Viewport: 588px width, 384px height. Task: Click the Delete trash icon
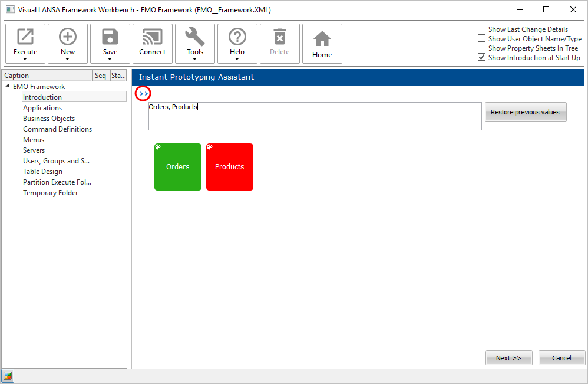coord(279,37)
